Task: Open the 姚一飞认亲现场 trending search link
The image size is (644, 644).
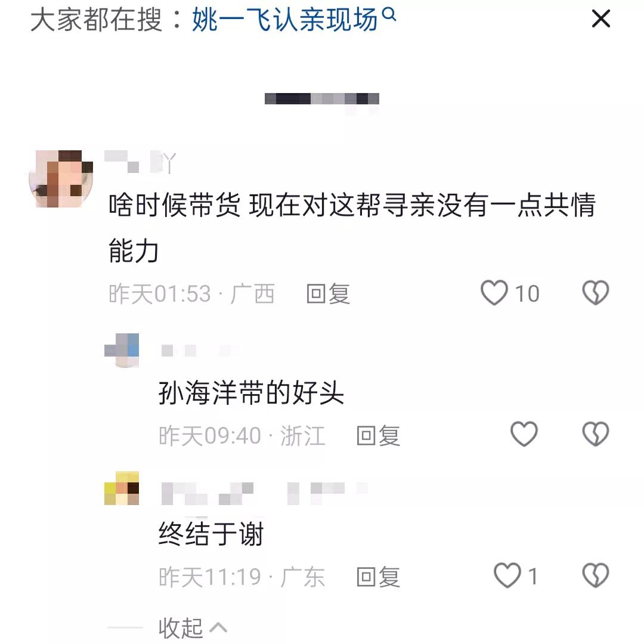Action: 284,20
